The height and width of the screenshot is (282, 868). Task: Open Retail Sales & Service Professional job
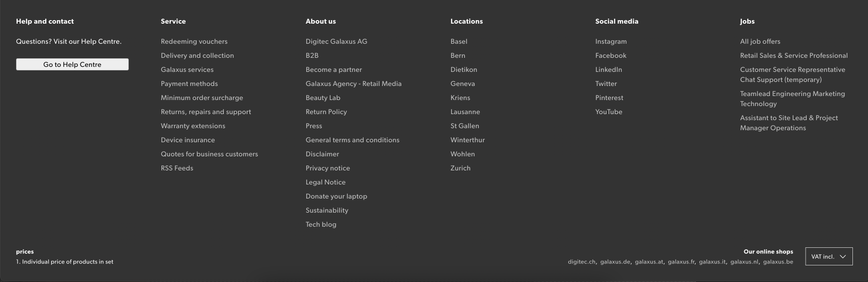[794, 55]
